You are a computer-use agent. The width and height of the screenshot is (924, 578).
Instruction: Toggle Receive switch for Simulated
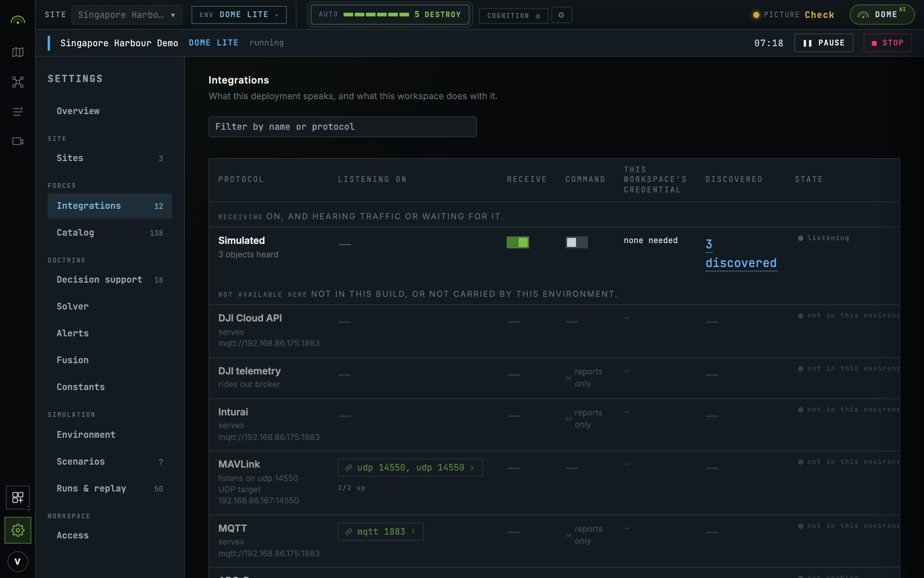518,242
